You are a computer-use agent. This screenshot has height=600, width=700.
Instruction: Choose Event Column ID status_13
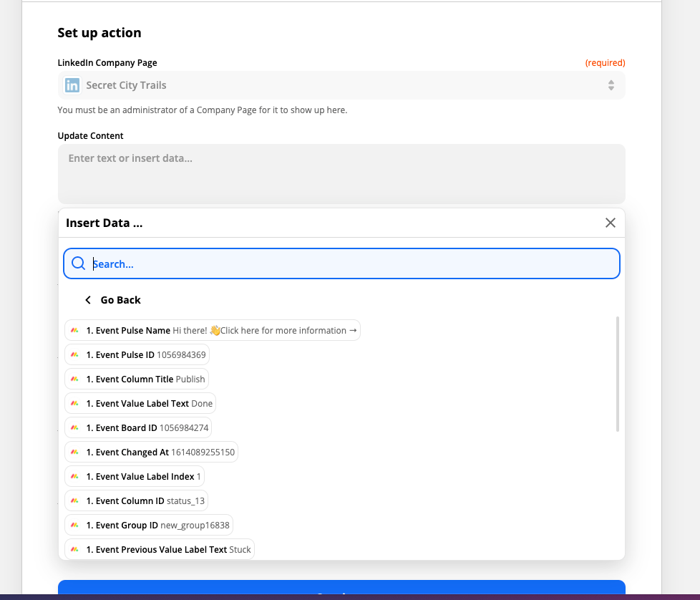click(x=136, y=501)
